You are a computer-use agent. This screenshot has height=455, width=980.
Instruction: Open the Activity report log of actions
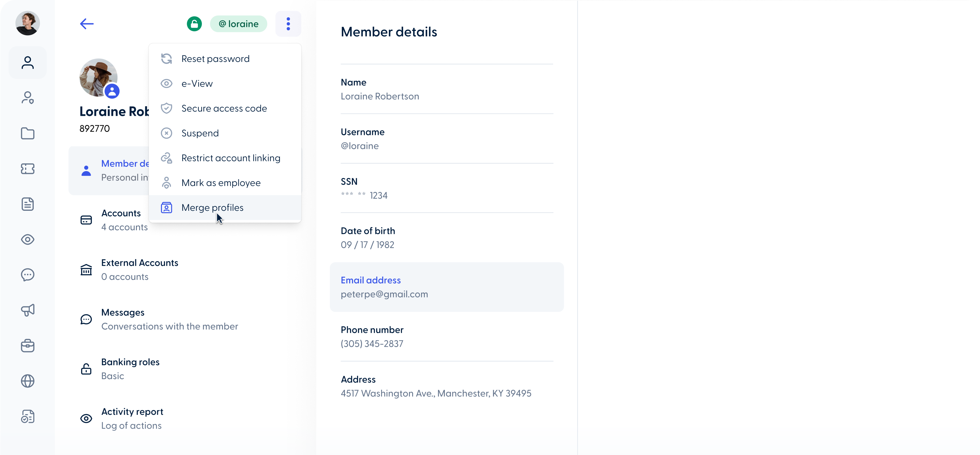[132, 418]
